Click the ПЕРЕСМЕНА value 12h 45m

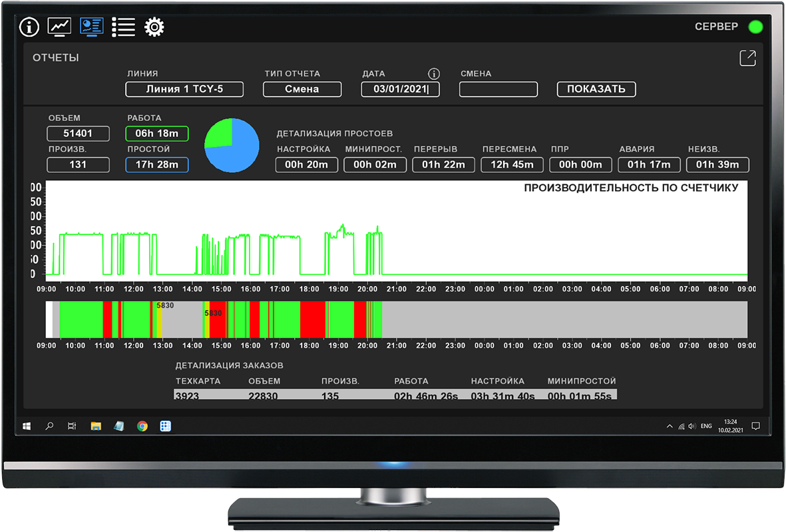pyautogui.click(x=512, y=165)
